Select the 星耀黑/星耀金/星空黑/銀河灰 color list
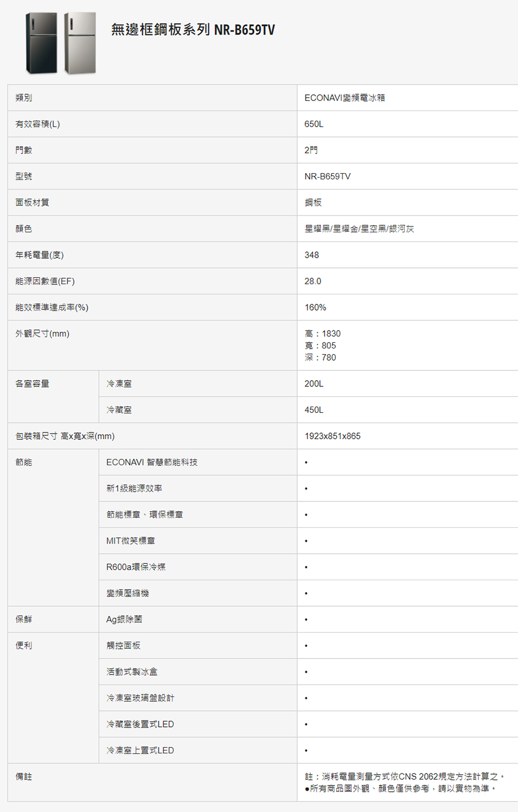 (x=359, y=229)
